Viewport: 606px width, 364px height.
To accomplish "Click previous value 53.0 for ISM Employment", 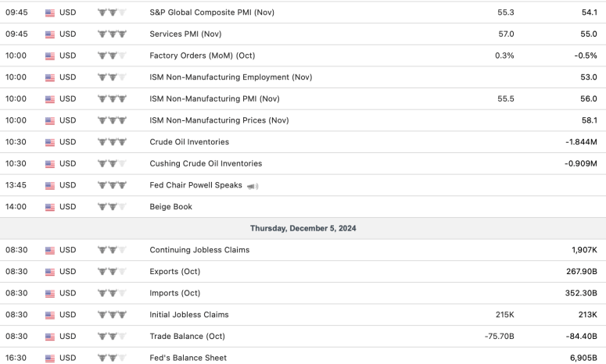I will click(x=589, y=77).
